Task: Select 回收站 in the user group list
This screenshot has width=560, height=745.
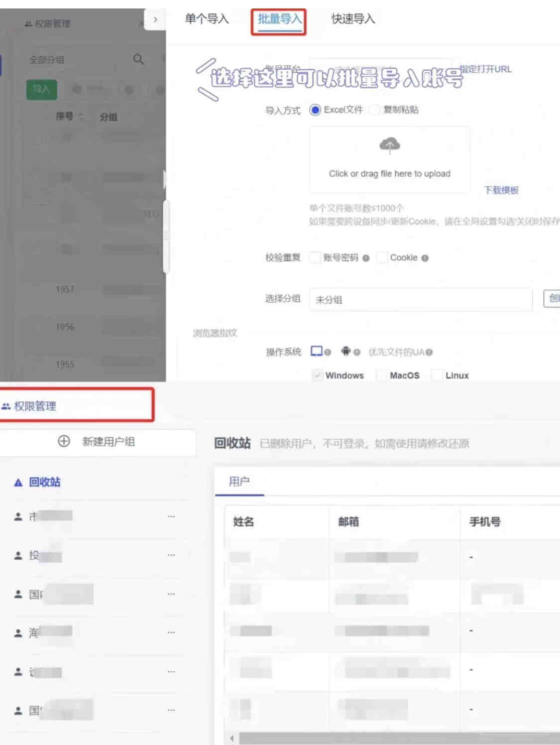Action: point(45,482)
